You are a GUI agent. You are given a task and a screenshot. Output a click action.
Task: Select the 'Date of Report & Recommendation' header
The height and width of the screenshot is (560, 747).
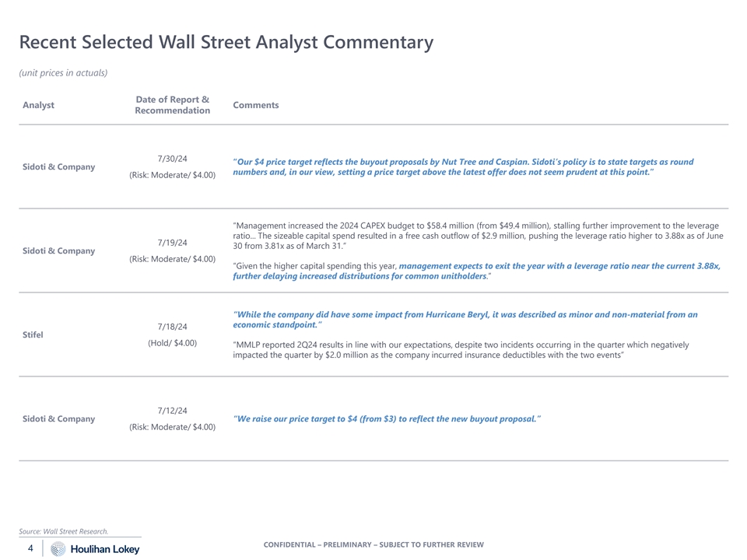tap(172, 105)
